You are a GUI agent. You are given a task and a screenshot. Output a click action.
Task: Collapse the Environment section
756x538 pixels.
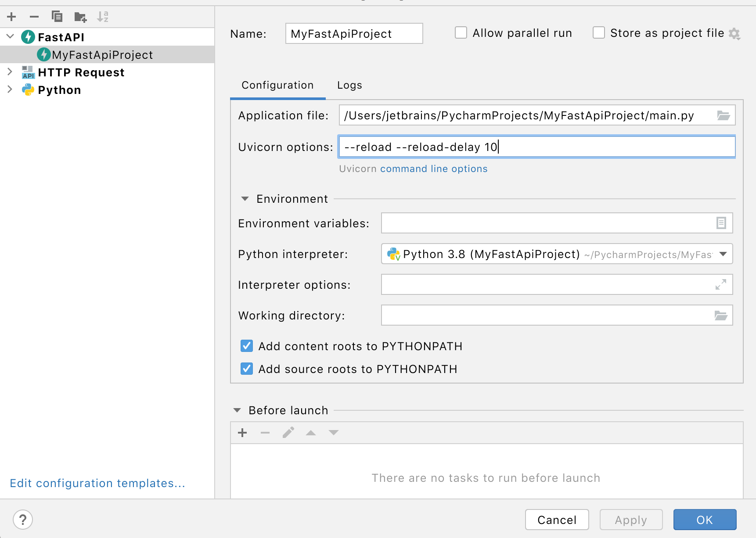click(245, 199)
